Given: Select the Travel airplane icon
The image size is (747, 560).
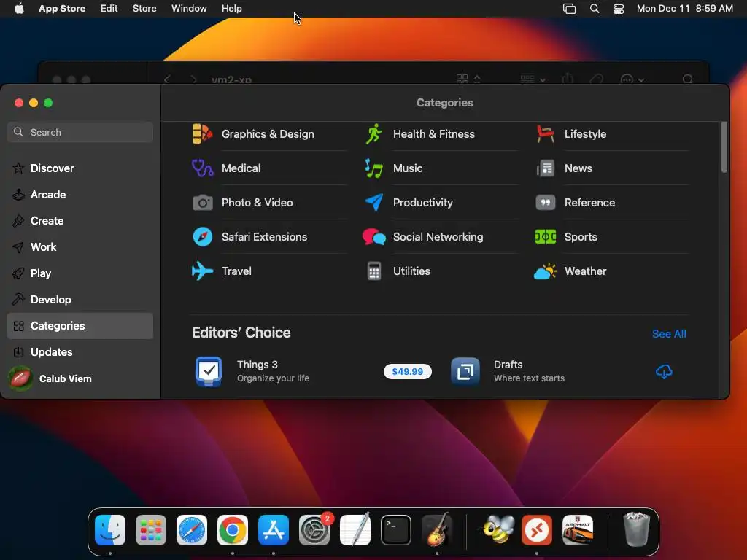Looking at the screenshot, I should 202,271.
